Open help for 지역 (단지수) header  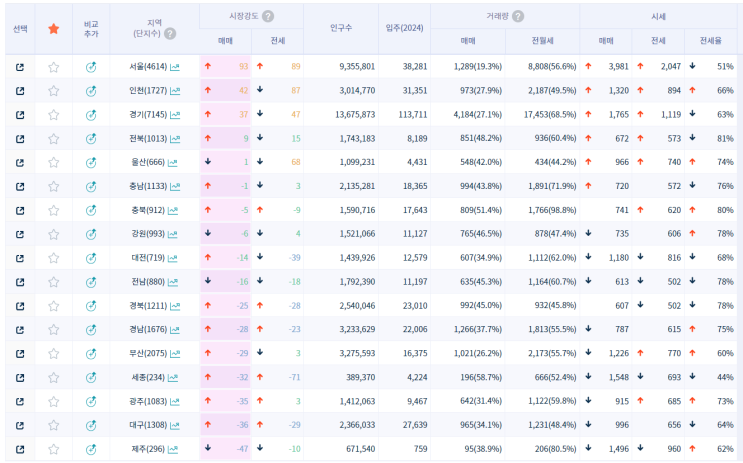coord(170,33)
